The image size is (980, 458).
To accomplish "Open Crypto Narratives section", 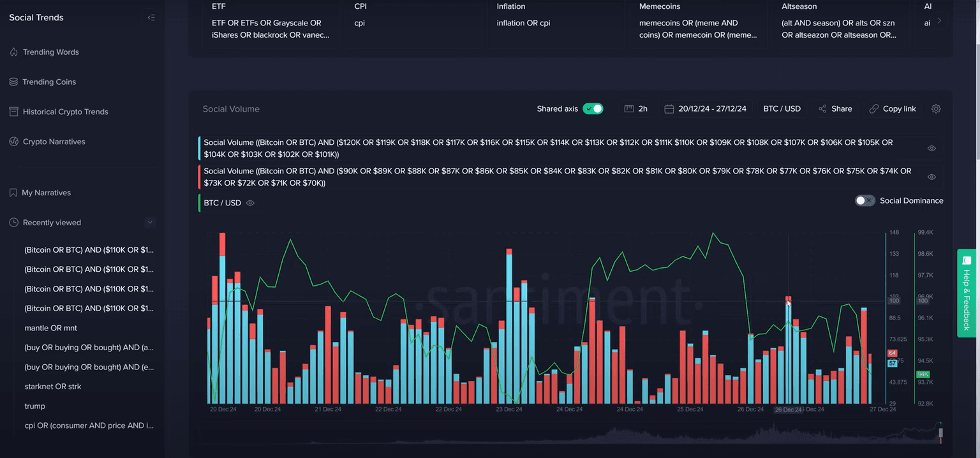I will [x=54, y=142].
